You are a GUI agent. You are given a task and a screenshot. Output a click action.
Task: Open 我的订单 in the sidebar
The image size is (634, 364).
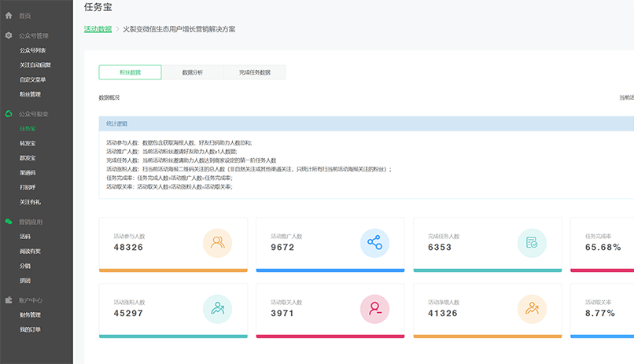[31, 329]
